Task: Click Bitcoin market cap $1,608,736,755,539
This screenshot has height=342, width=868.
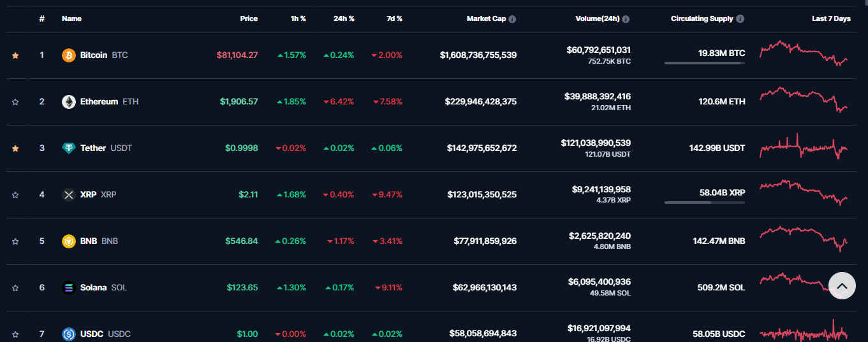Action: pyautogui.click(x=478, y=55)
